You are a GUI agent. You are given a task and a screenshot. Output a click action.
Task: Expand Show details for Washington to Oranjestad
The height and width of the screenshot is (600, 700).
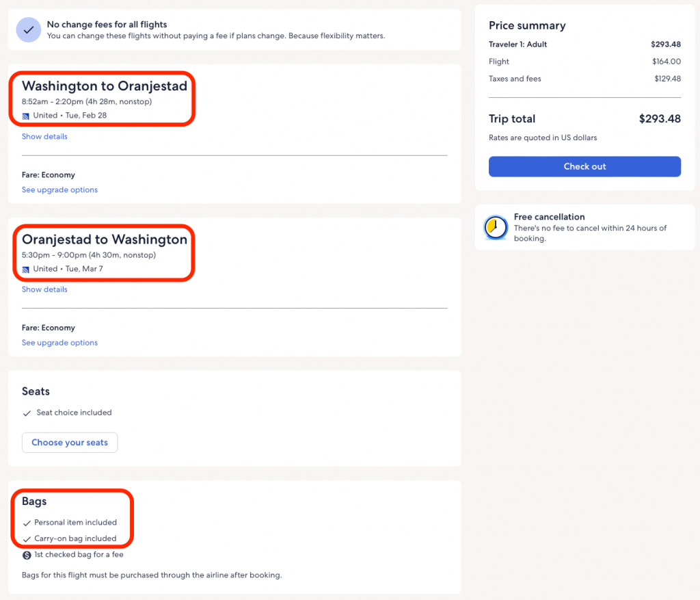pyautogui.click(x=44, y=137)
